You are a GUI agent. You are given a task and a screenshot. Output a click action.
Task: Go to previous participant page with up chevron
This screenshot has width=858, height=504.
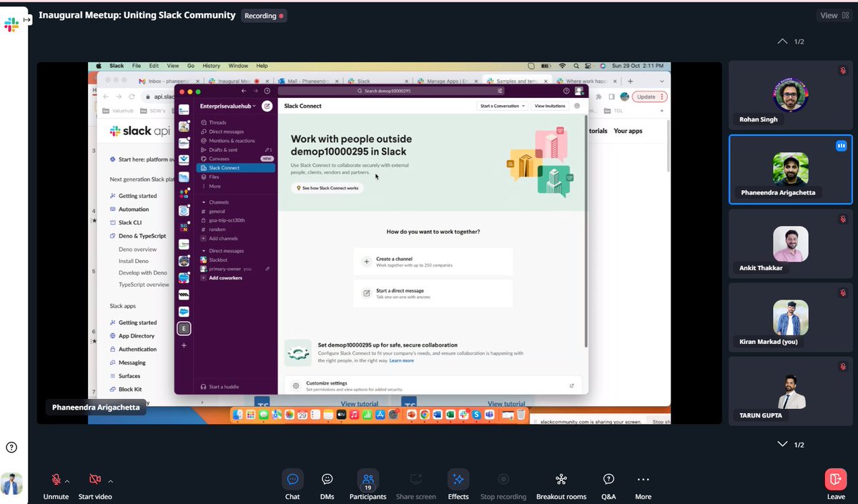(782, 41)
